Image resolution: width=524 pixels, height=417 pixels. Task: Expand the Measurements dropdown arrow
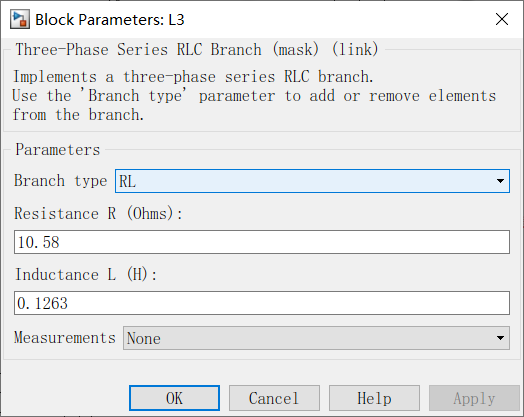(500, 338)
